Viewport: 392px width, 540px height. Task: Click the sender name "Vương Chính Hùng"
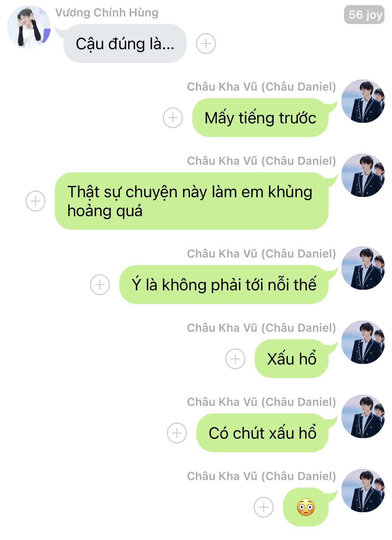point(107,13)
